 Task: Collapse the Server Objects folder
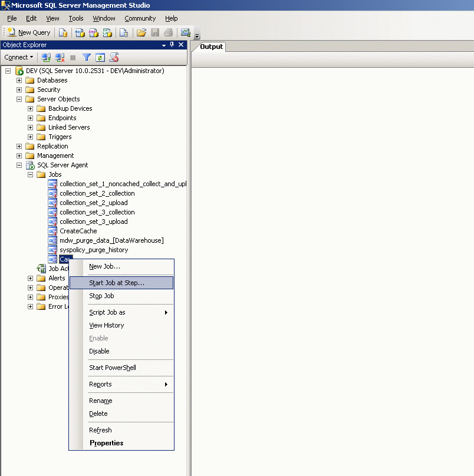19,100
